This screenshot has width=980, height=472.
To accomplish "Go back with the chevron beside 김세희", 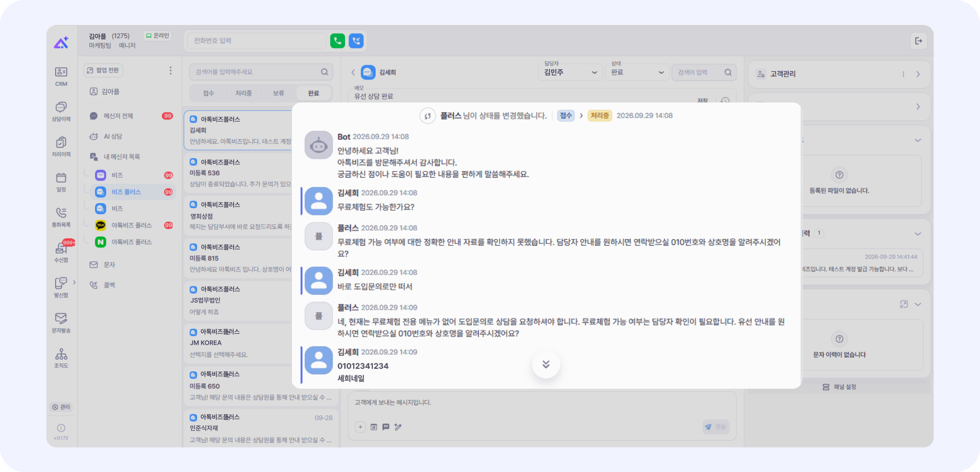I will pyautogui.click(x=353, y=72).
